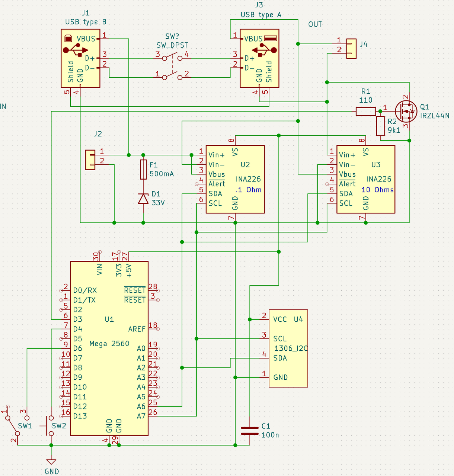Click the USB trident icon inside J1
Screen dimensions: 454x476
click(76, 50)
